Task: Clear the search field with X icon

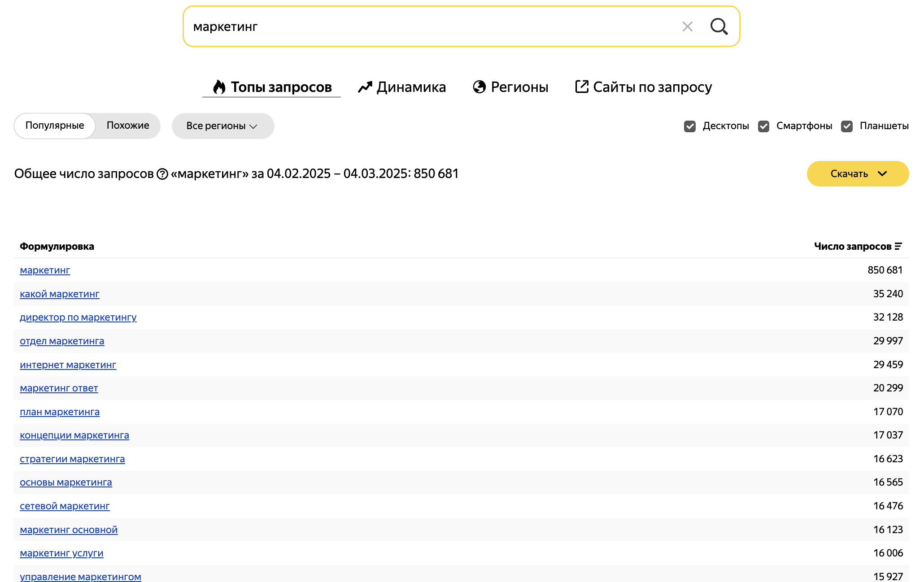Action: tap(687, 26)
